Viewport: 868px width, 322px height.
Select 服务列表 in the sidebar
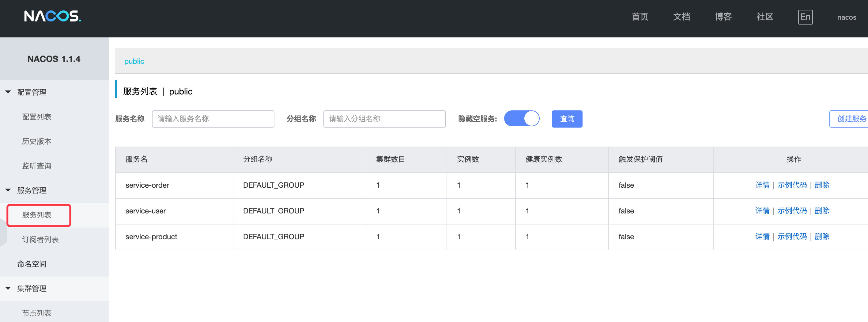(37, 215)
